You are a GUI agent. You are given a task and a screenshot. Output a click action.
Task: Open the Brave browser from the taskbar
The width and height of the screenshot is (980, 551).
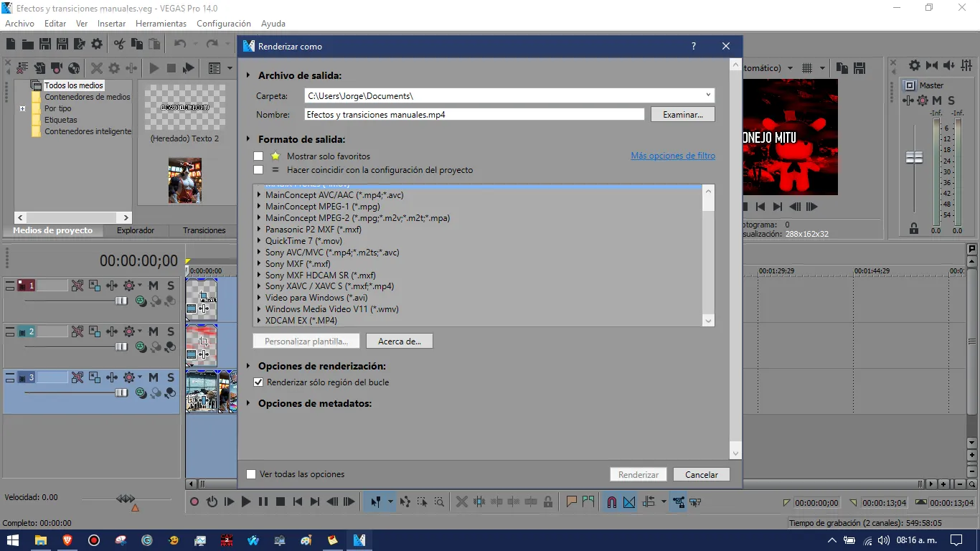coord(67,540)
